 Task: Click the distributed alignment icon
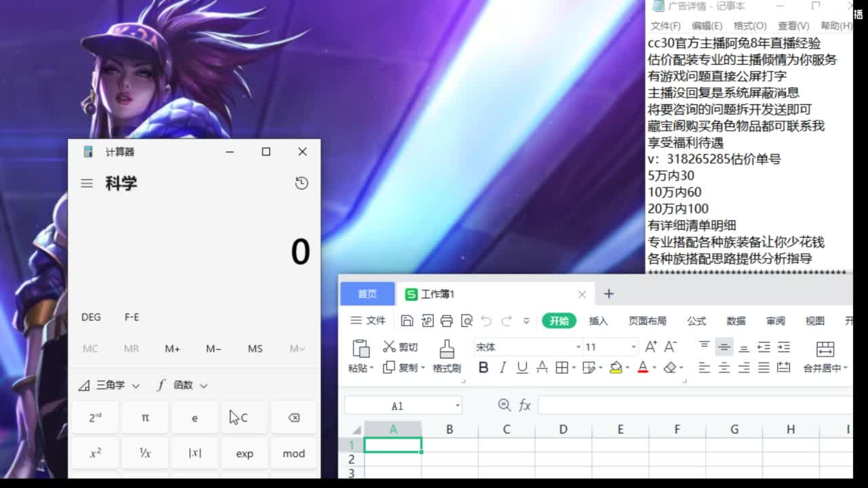click(x=783, y=367)
